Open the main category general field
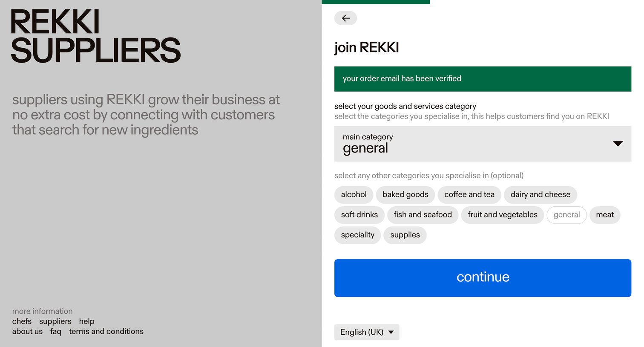This screenshot has width=644, height=347. tap(483, 144)
